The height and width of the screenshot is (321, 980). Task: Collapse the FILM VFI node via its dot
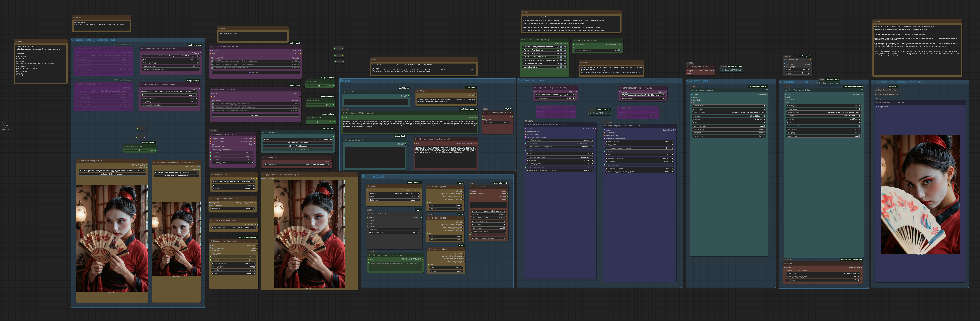785,264
